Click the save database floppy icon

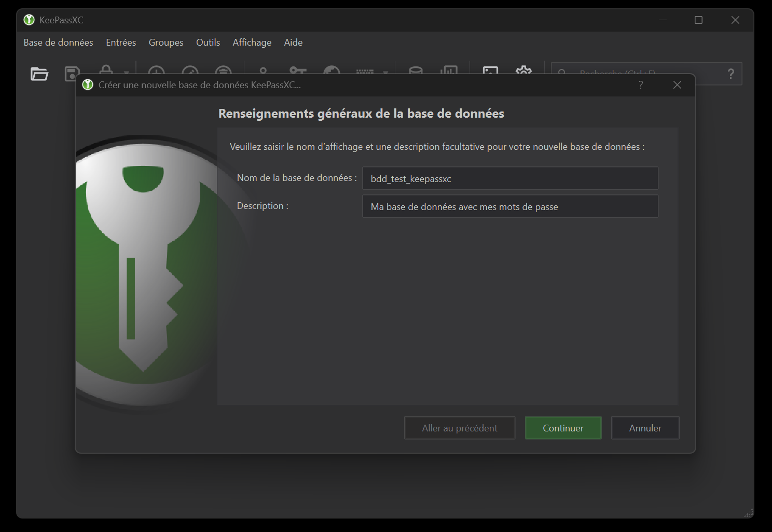point(72,74)
